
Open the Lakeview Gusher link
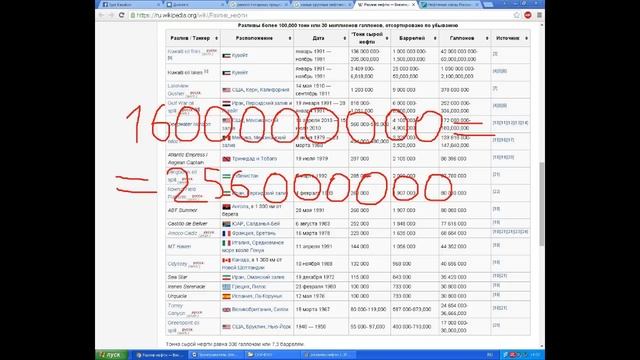coord(178,90)
